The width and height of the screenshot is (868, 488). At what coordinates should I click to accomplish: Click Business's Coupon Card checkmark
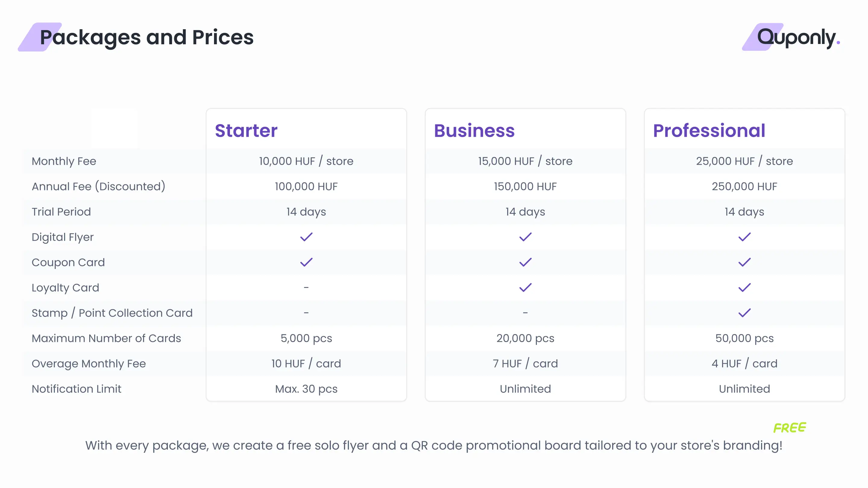[x=525, y=262]
